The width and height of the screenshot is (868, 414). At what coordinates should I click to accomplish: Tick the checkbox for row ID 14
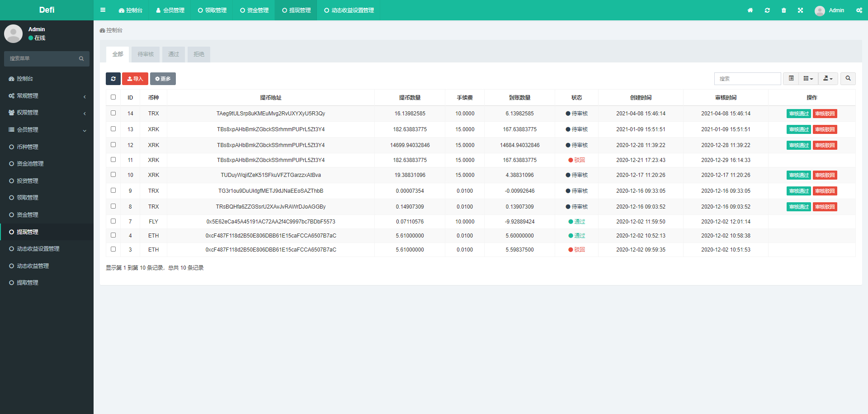tap(113, 113)
